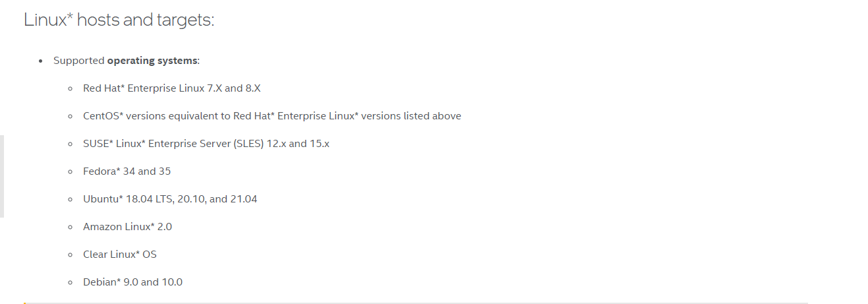
Task: Click the bold "operating systems" text
Action: coord(152,61)
